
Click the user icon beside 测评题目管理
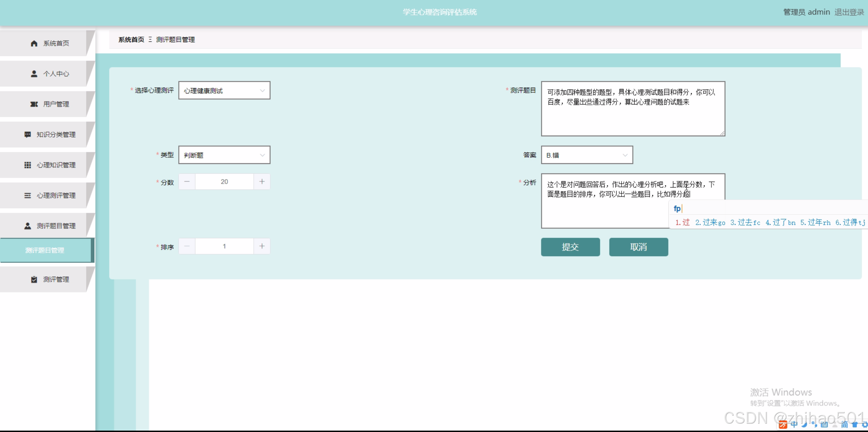(28, 226)
